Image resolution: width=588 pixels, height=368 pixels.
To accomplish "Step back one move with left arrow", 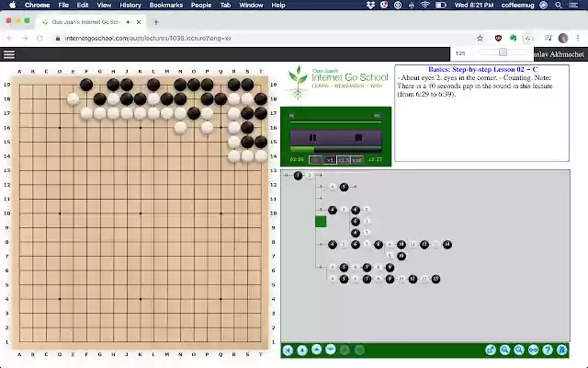I will point(302,350).
